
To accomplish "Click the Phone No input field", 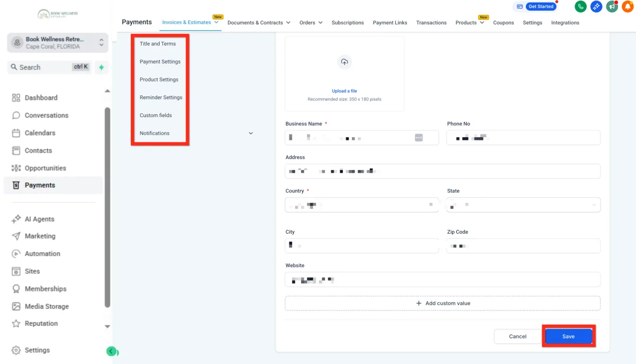I will (x=524, y=138).
